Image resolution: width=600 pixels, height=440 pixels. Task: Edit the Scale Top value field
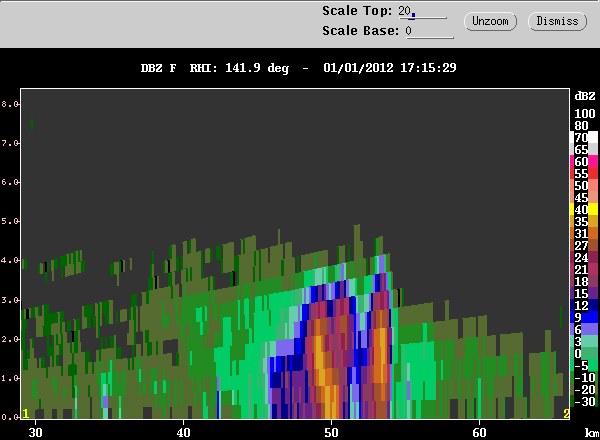click(422, 11)
